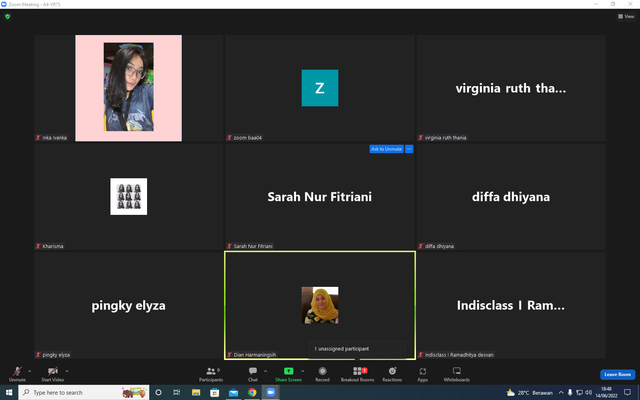This screenshot has height=400, width=640.
Task: Open Breakout Rooms
Action: [x=358, y=373]
